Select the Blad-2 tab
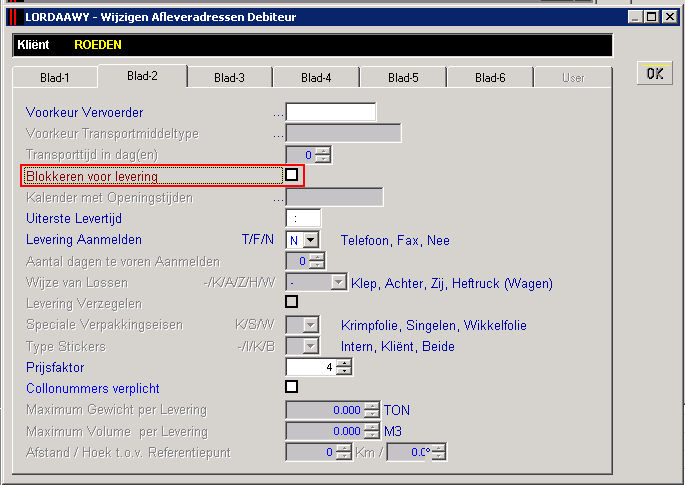Viewport: 685px width, 485px height. (x=142, y=76)
